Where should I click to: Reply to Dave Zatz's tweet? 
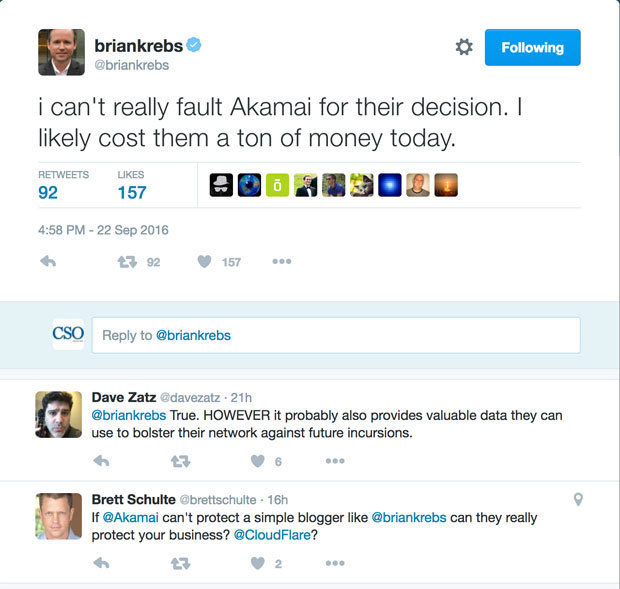101,461
